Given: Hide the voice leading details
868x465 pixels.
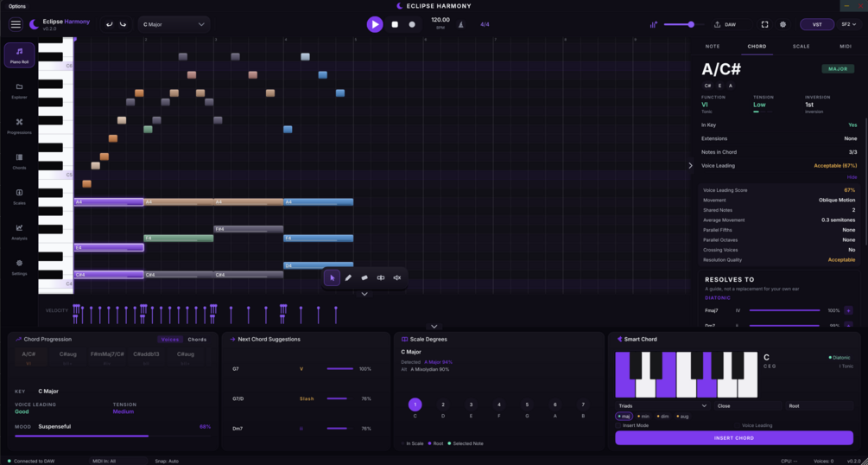Looking at the screenshot, I should click(852, 177).
